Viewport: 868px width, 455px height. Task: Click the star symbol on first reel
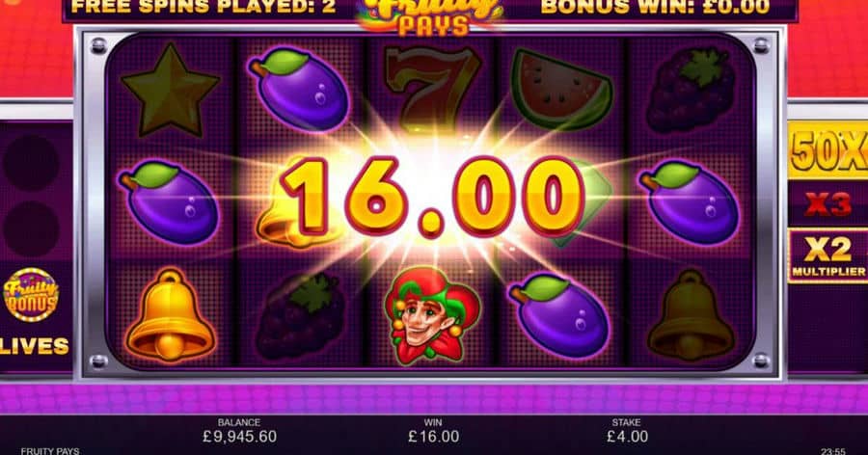click(x=170, y=91)
